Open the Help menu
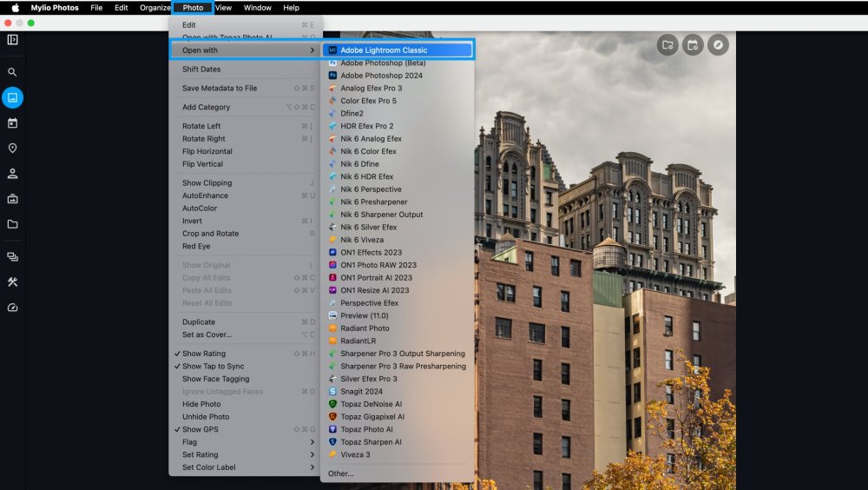The image size is (868, 490). [x=291, y=8]
